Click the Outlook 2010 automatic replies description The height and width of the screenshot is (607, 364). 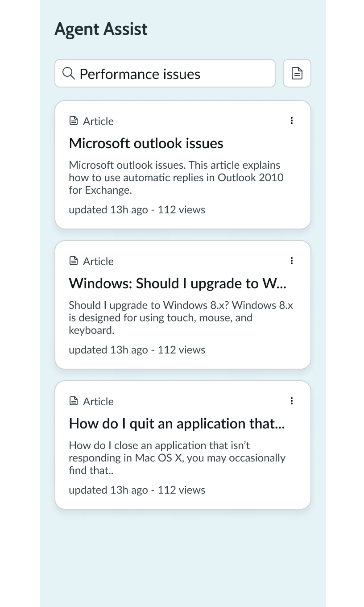point(176,178)
